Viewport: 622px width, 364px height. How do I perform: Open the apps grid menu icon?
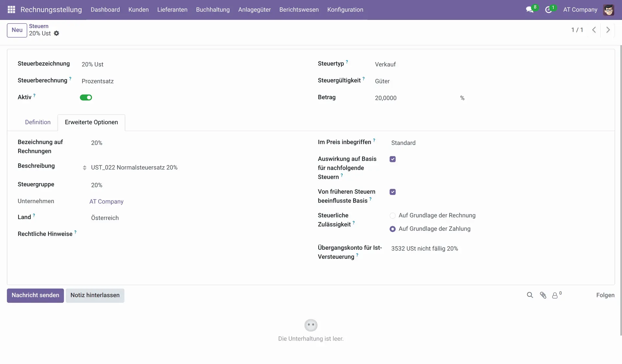tap(11, 10)
